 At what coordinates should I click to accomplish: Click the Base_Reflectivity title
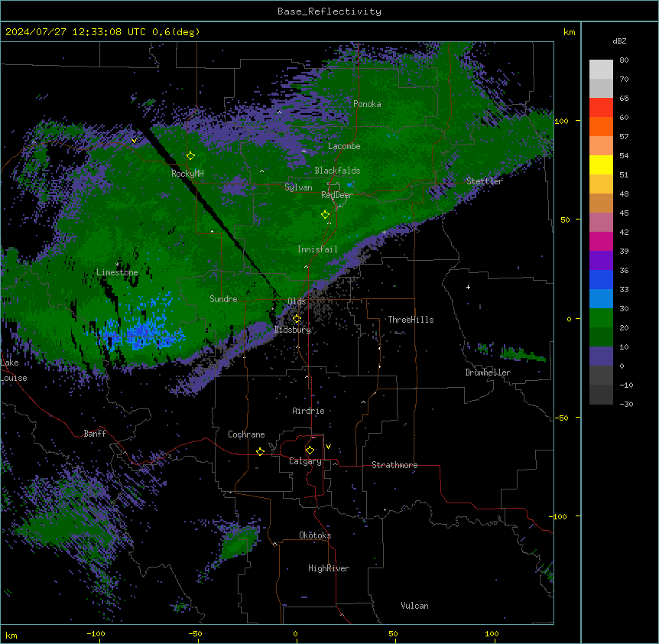[329, 11]
